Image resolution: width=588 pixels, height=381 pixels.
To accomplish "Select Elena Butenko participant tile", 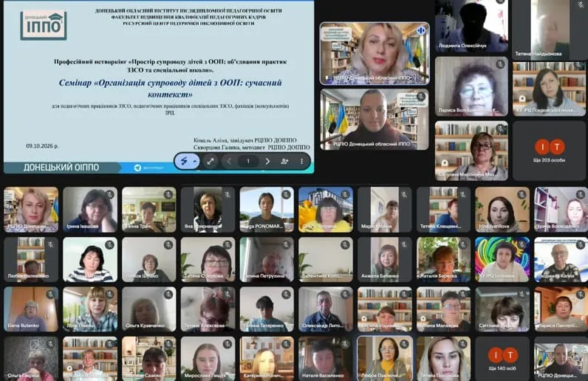I will (x=31, y=309).
